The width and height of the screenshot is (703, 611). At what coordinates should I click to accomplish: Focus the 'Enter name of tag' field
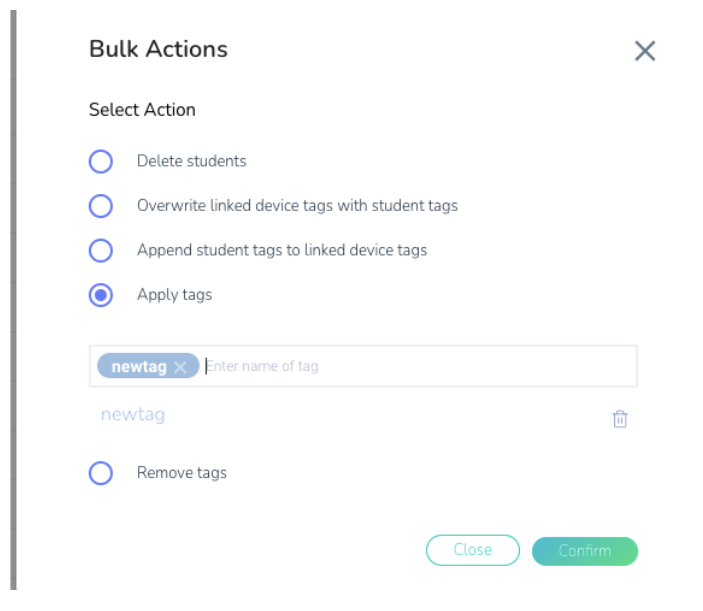coord(419,366)
